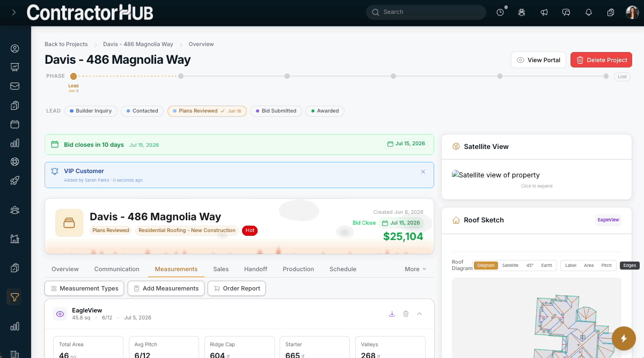
Task: Collapse the EagleView measurement section
Action: [420, 314]
